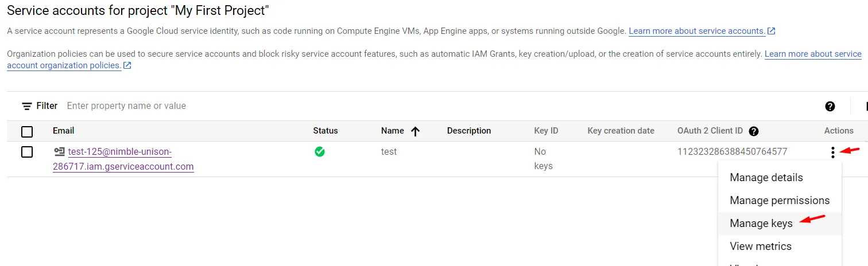
Task: Sort by the Status column header
Action: 325,131
